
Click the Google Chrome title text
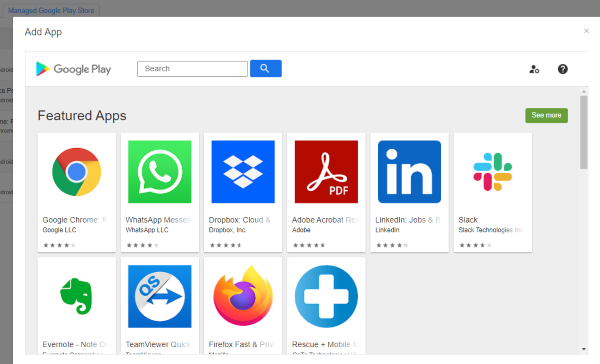click(x=75, y=220)
